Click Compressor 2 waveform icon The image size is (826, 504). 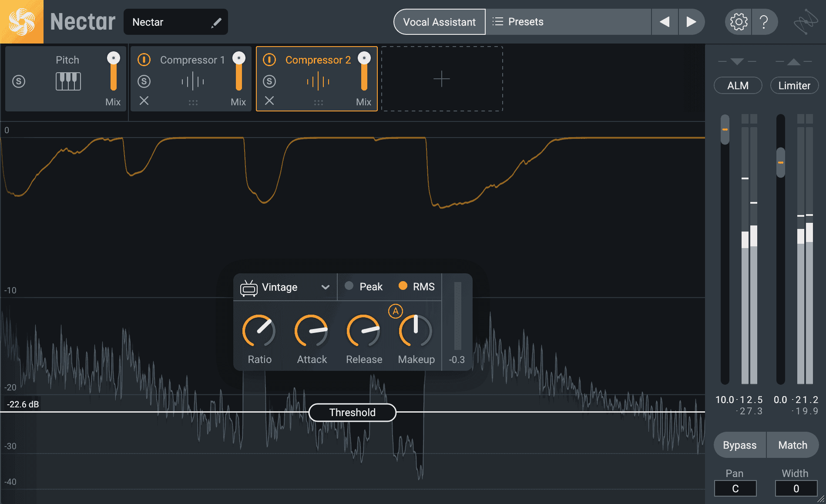pos(318,81)
